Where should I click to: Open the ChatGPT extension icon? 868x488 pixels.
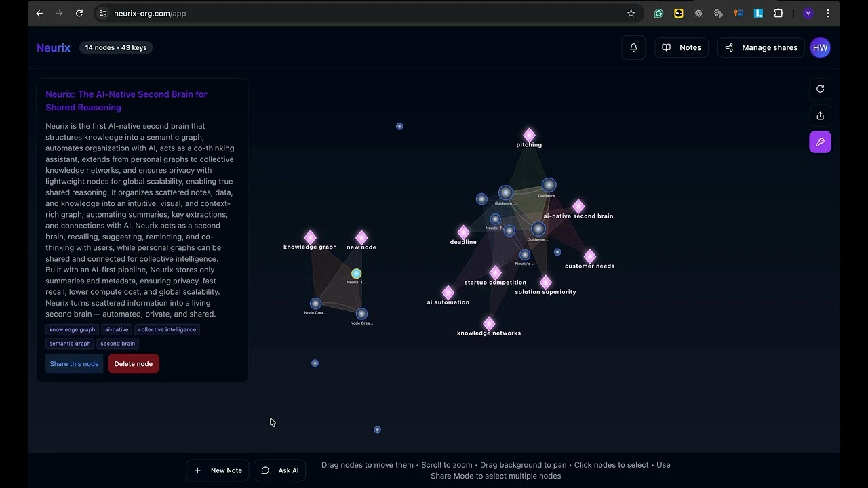click(x=698, y=13)
